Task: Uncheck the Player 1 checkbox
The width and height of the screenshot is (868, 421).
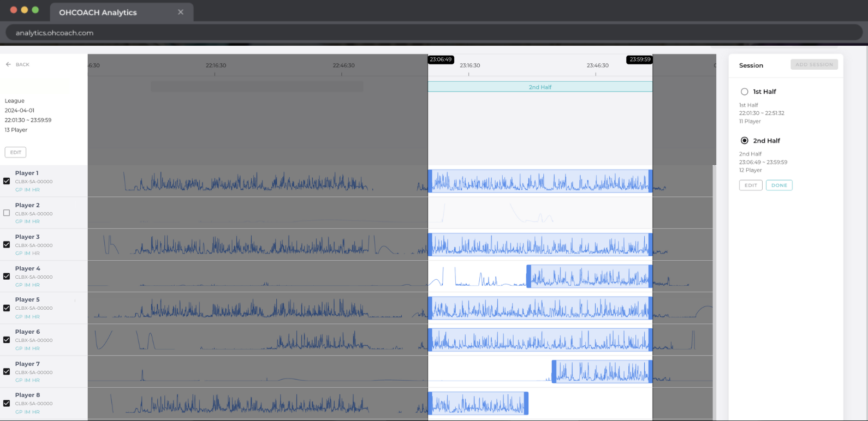Action: (x=7, y=181)
